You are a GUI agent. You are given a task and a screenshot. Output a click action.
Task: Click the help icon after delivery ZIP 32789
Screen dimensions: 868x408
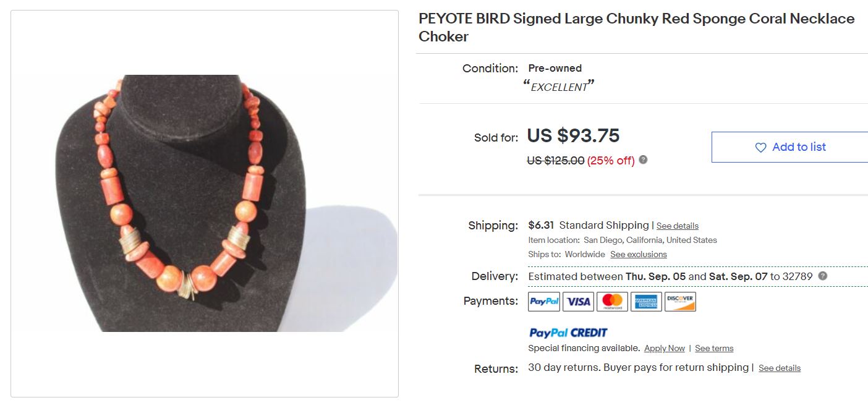pyautogui.click(x=822, y=276)
